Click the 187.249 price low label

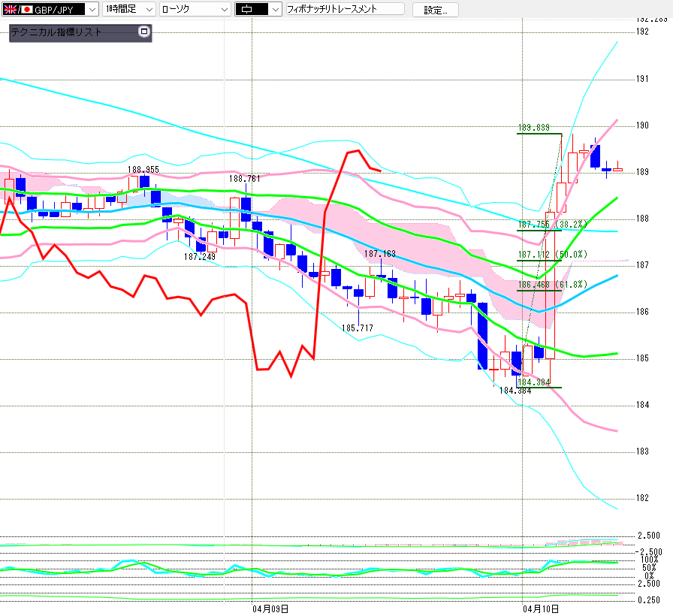200,257
